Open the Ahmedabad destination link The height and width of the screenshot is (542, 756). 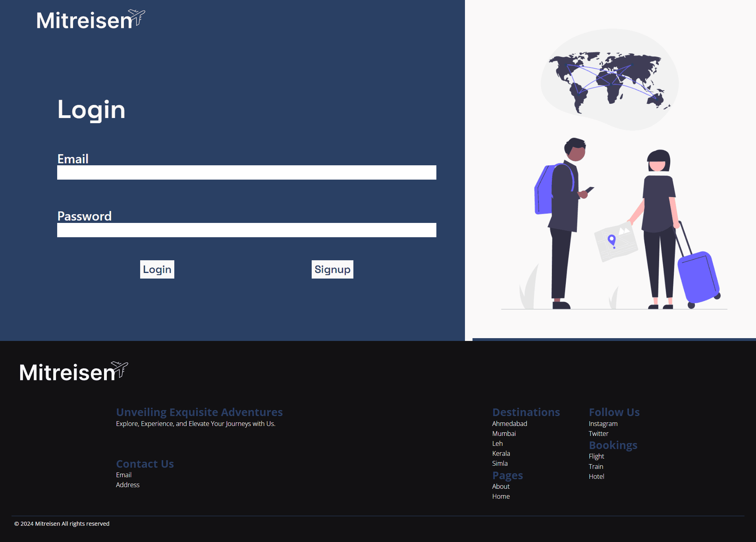pyautogui.click(x=509, y=424)
